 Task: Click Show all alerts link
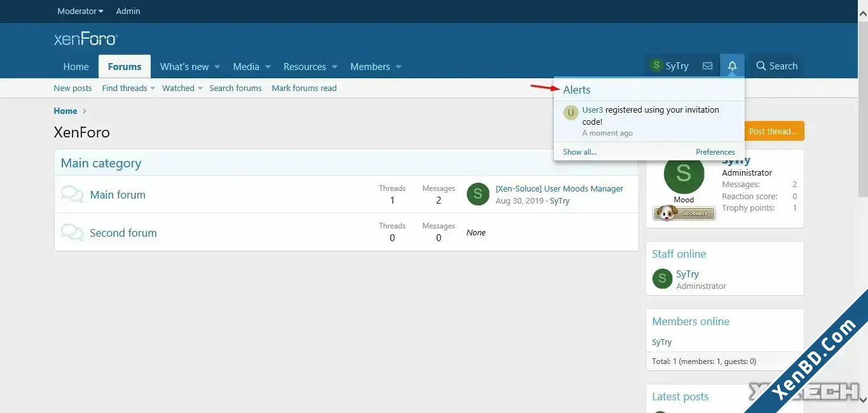pyautogui.click(x=580, y=152)
